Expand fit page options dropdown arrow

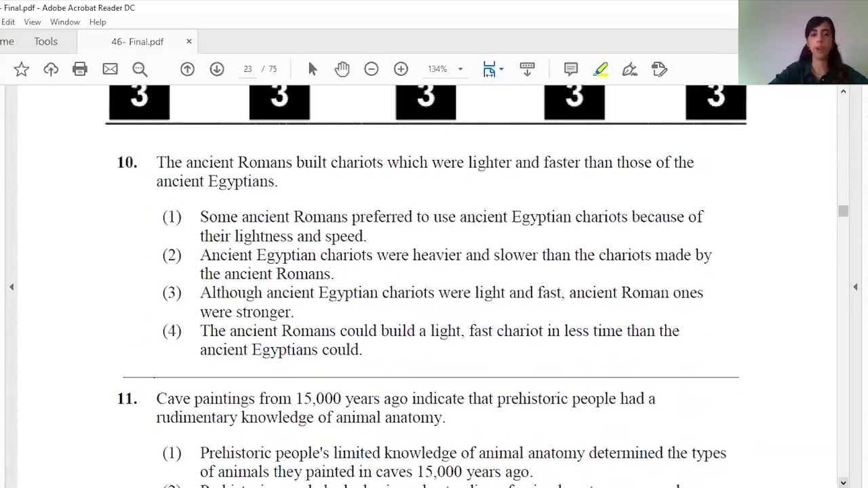click(501, 69)
